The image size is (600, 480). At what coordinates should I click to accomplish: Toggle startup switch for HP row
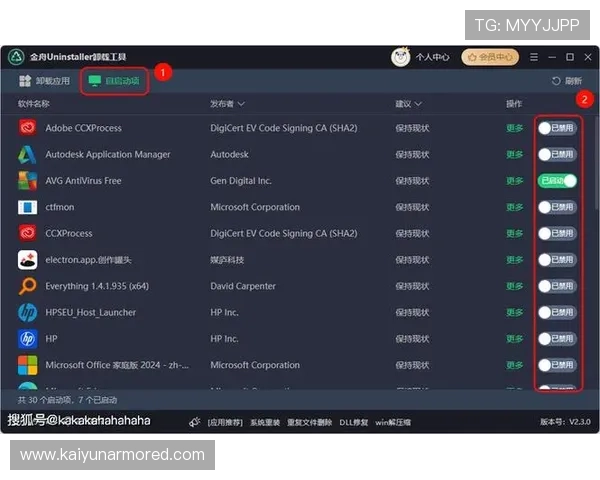click(557, 339)
